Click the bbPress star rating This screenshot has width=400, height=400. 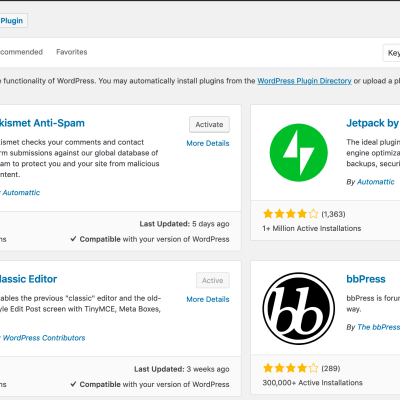point(290,368)
